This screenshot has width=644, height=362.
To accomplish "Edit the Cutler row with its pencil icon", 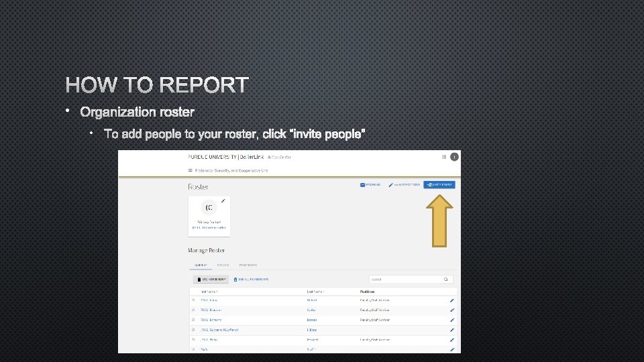I will (451, 310).
